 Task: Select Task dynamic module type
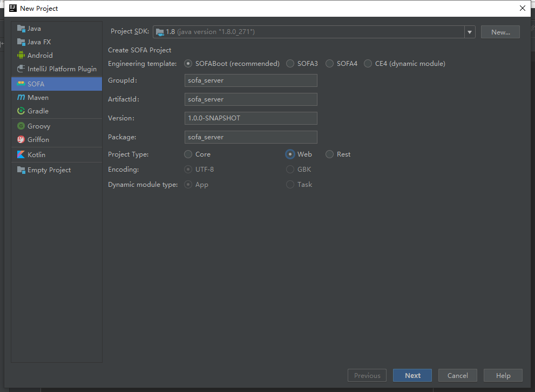click(x=299, y=185)
